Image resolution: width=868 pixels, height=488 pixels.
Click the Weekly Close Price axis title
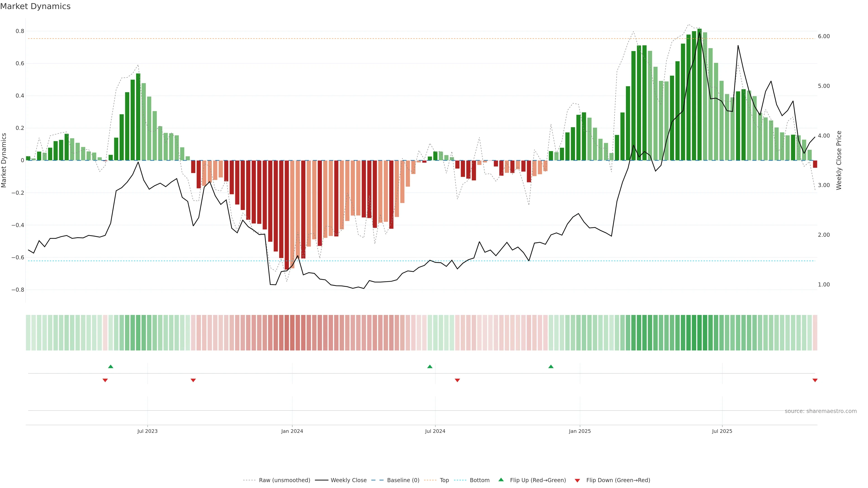[x=839, y=160]
